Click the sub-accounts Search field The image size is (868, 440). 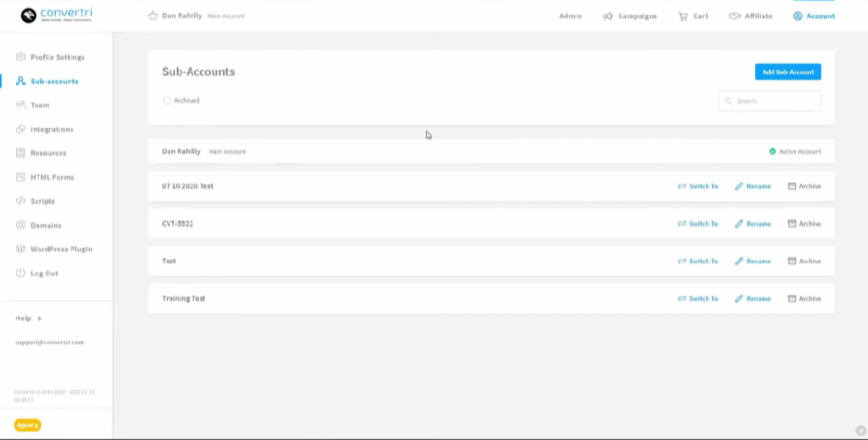[x=770, y=101]
